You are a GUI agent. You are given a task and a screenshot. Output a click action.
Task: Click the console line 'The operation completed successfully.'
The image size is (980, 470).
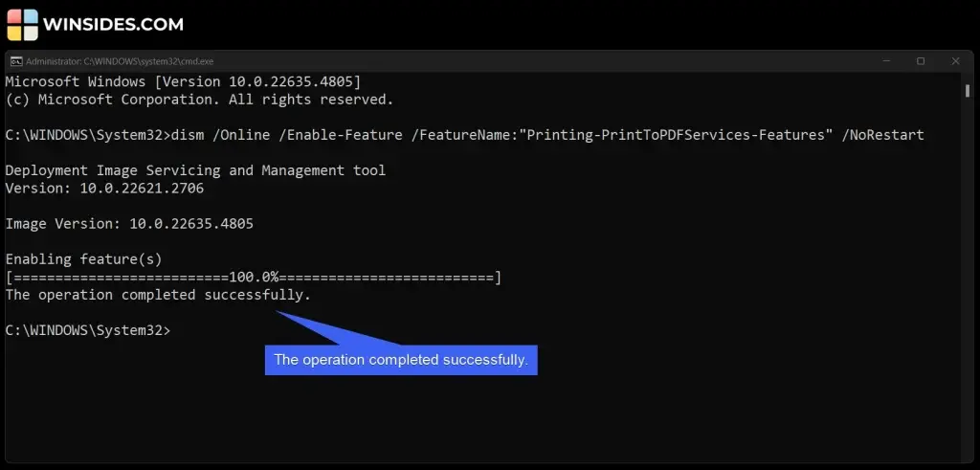(x=158, y=295)
